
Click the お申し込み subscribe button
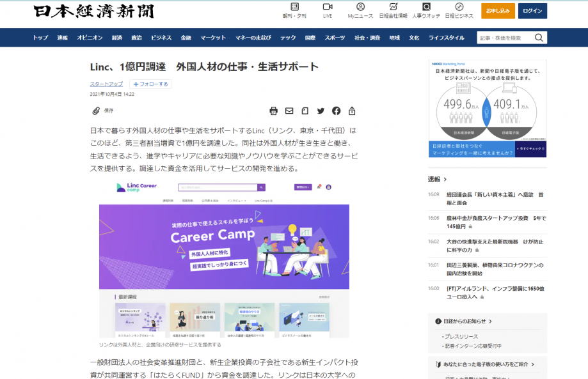point(498,11)
